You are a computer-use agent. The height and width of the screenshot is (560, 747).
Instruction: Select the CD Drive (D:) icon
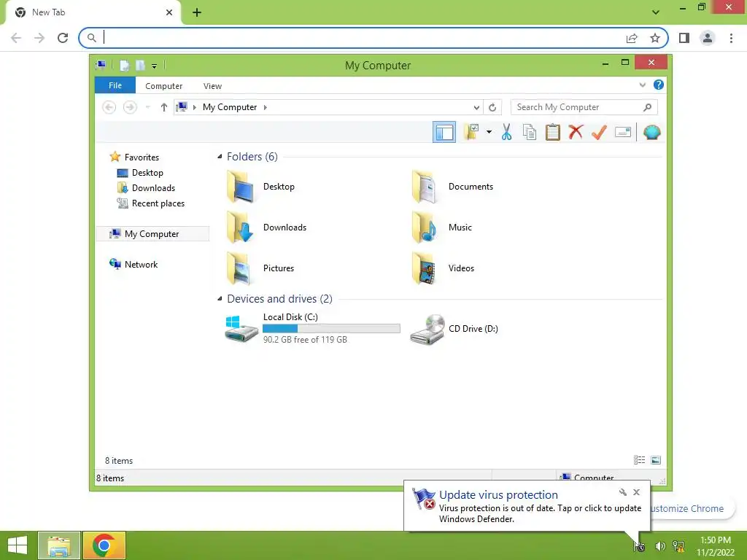[x=427, y=329]
